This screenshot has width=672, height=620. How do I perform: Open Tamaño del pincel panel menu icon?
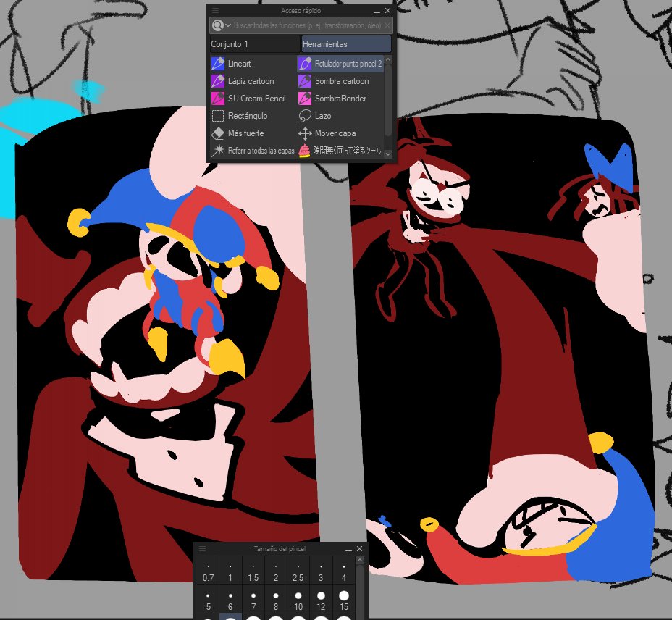point(202,548)
